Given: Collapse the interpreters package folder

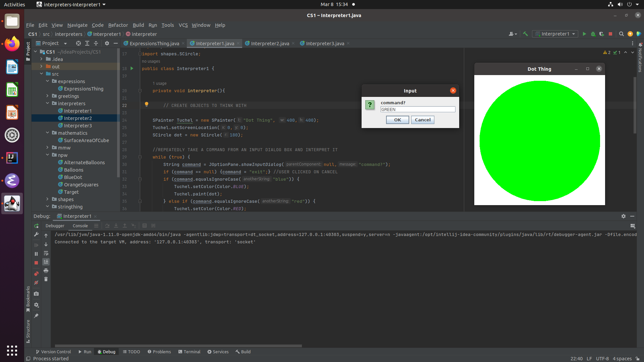Looking at the screenshot, I should tap(47, 104).
